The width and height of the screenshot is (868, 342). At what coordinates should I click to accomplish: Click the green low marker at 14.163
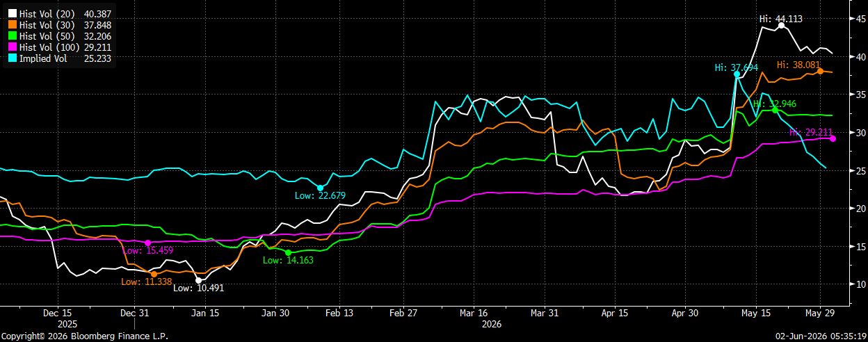[288, 252]
